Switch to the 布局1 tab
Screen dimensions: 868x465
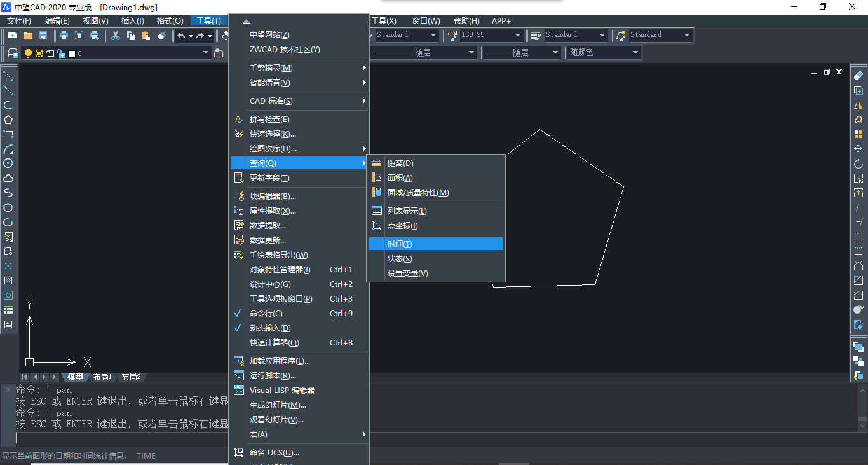102,377
